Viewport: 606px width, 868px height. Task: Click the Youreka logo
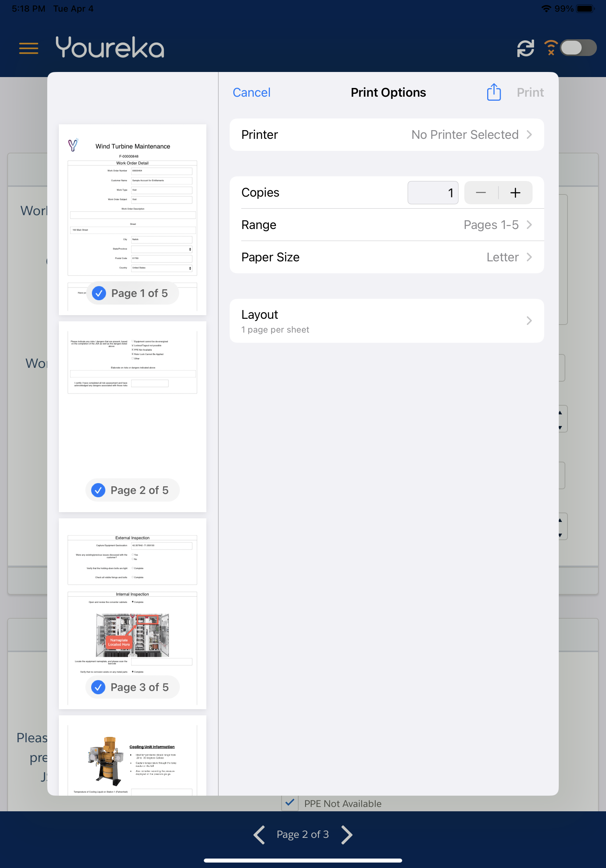coord(110,47)
